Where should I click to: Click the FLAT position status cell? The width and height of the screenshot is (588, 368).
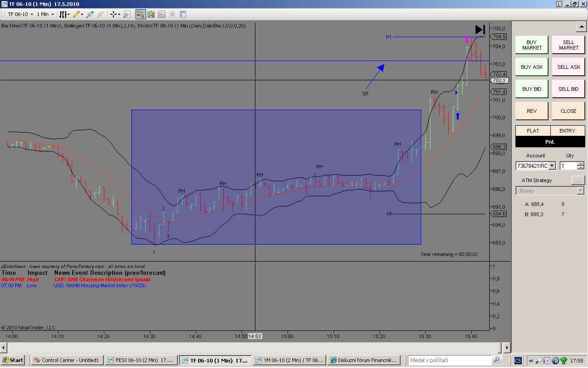point(533,131)
